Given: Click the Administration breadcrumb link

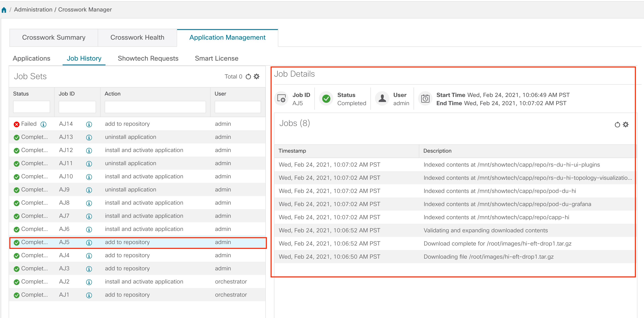Looking at the screenshot, I should (33, 9).
